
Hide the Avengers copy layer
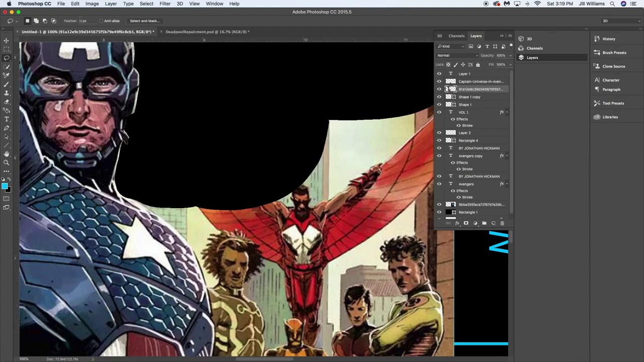(439, 156)
